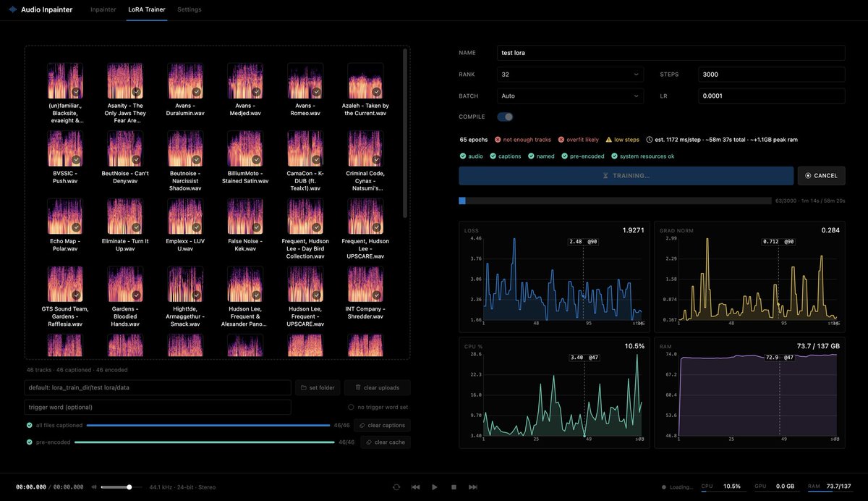868x501 pixels.
Task: Click the TRAINING... button
Action: (626, 175)
